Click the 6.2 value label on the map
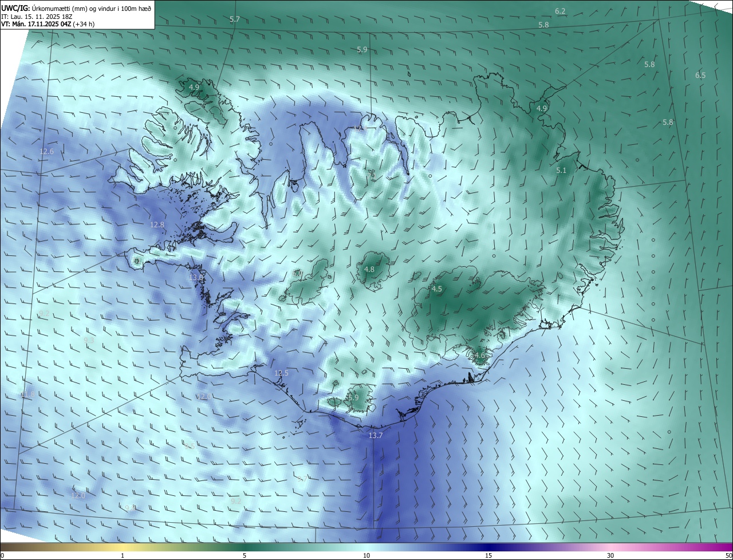The image size is (733, 560). point(560,11)
